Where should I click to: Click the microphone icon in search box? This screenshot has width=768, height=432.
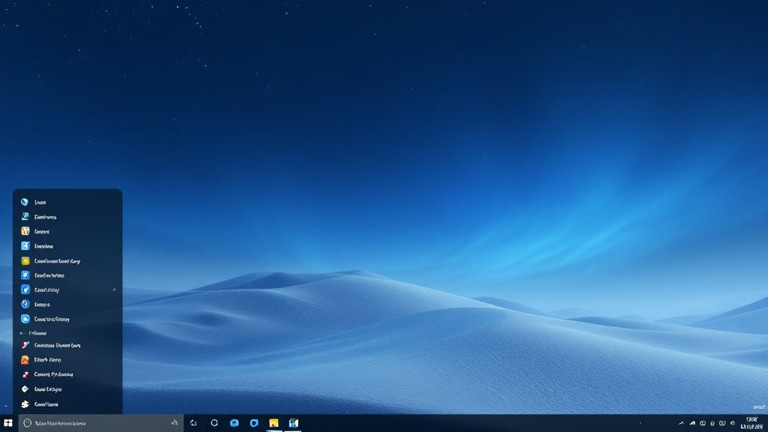pos(175,423)
